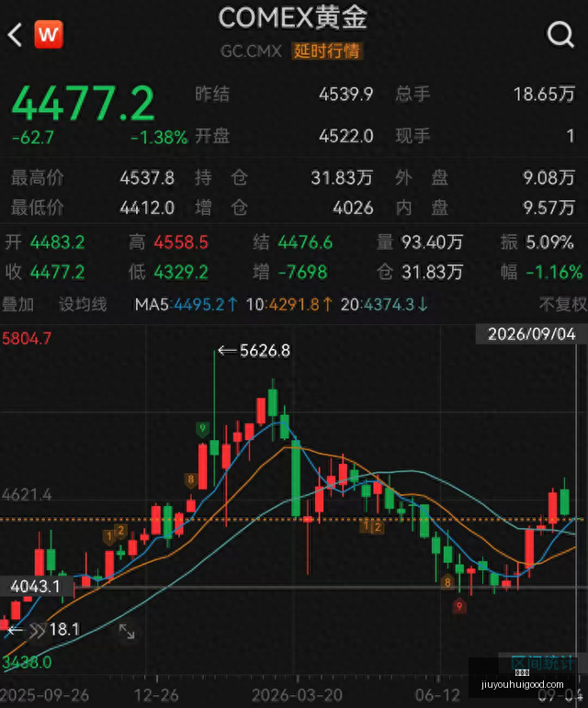
Task: Tap the 2026/09/04 date label
Action: tap(532, 334)
